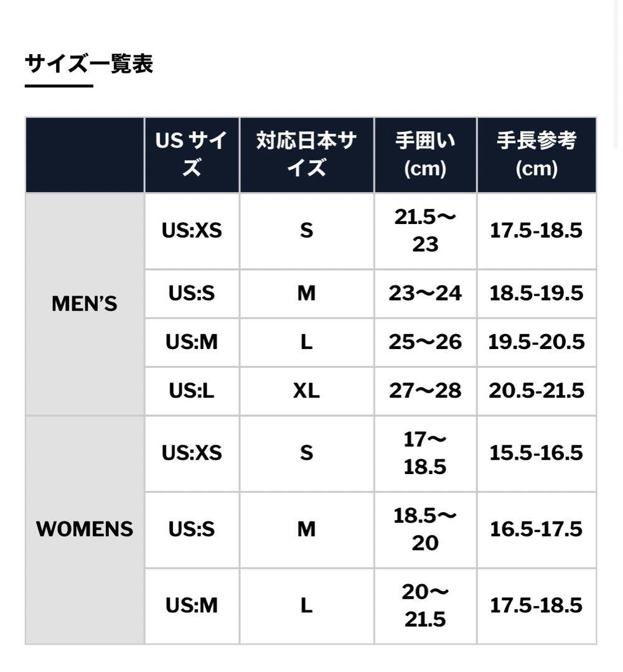Click the men's US:XS size cell
Screen dimensions: 623x672
[192, 231]
